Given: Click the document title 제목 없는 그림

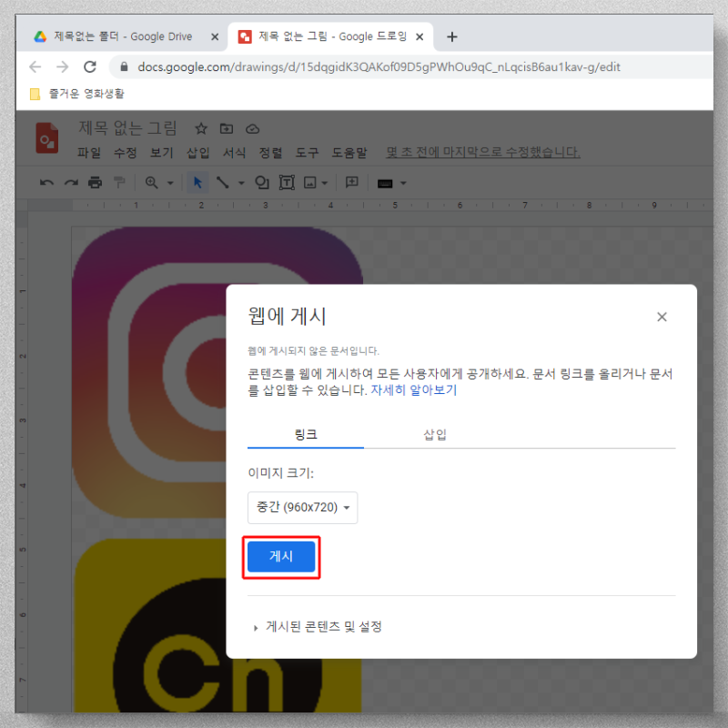Looking at the screenshot, I should (127, 127).
